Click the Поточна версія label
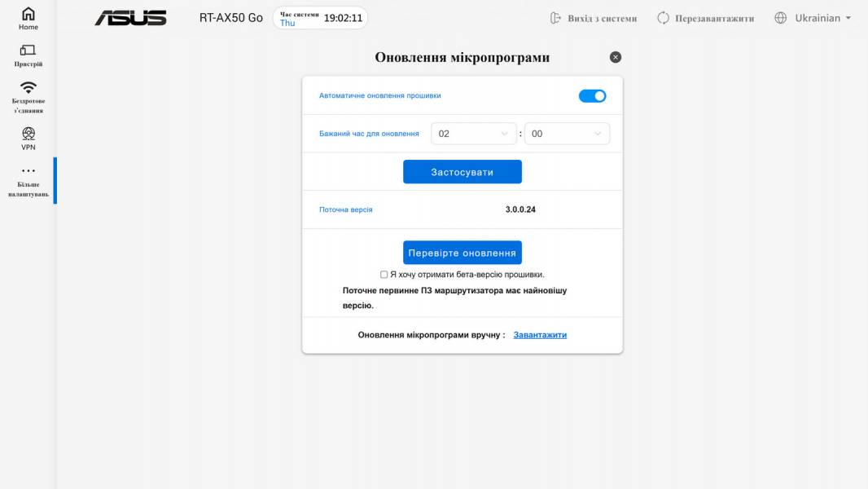Image resolution: width=868 pixels, height=489 pixels. pyautogui.click(x=346, y=209)
